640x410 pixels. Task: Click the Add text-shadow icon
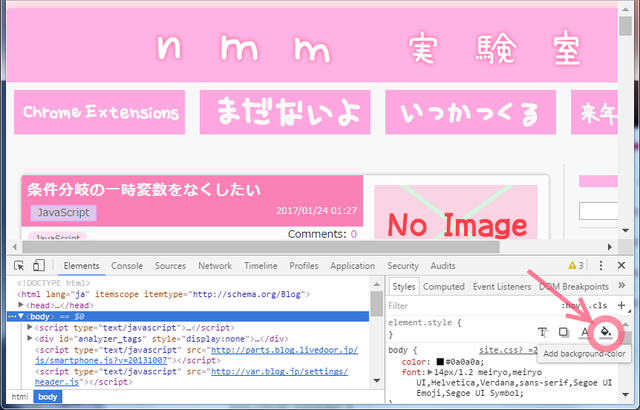542,332
